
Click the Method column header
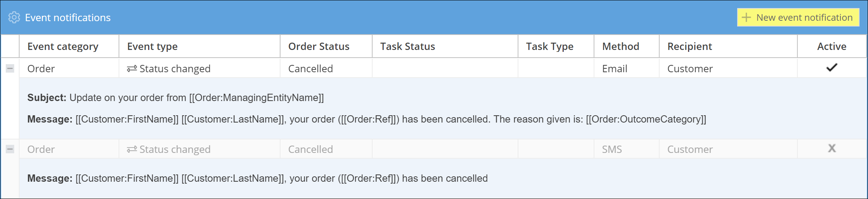(x=620, y=46)
